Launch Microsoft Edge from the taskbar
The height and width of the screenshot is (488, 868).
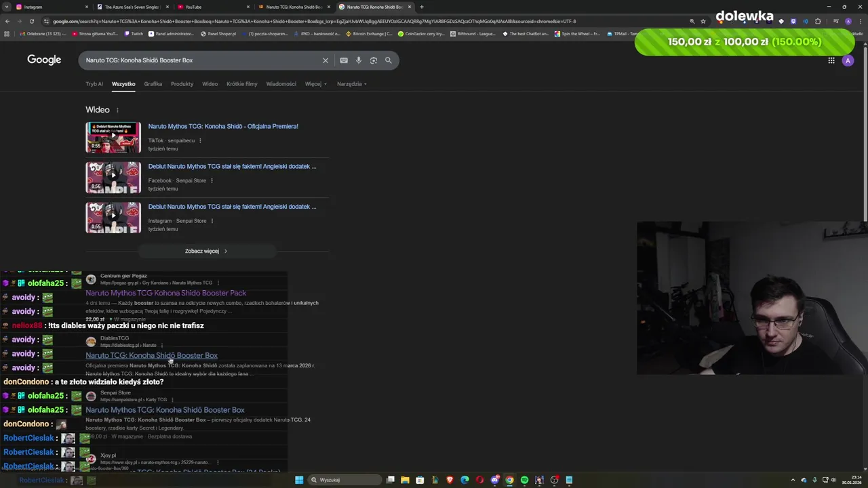click(465, 480)
